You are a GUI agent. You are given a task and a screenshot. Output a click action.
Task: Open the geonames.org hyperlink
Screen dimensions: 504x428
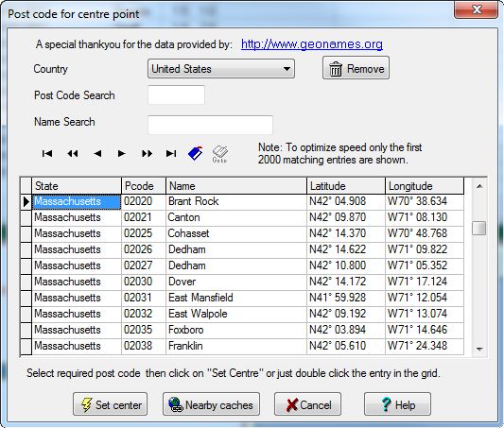pyautogui.click(x=312, y=44)
